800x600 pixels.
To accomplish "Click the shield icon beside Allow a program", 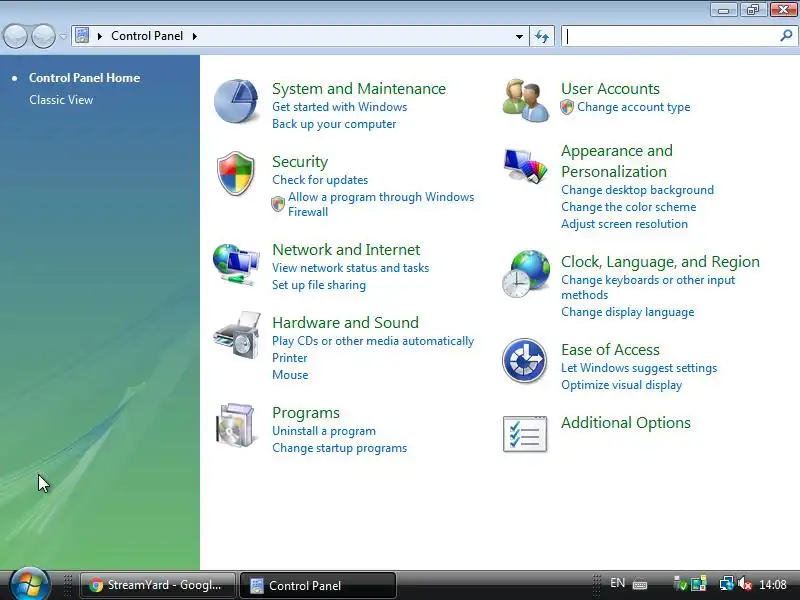I will click(278, 204).
